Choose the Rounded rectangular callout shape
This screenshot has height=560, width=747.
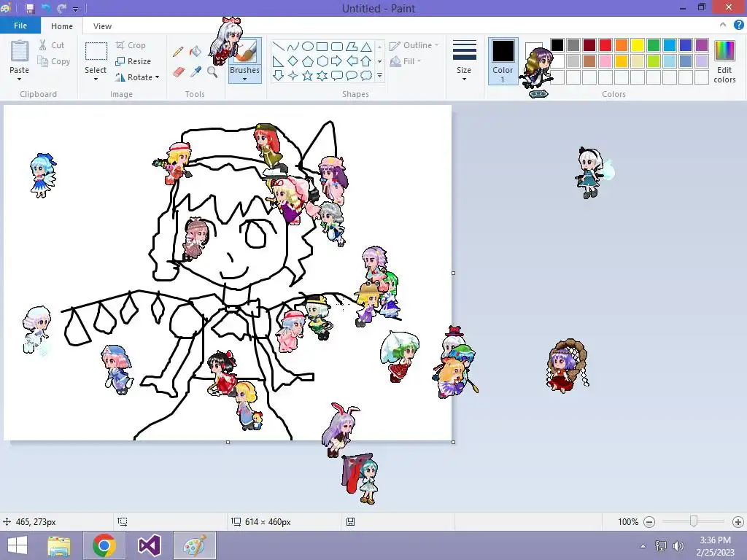(337, 75)
